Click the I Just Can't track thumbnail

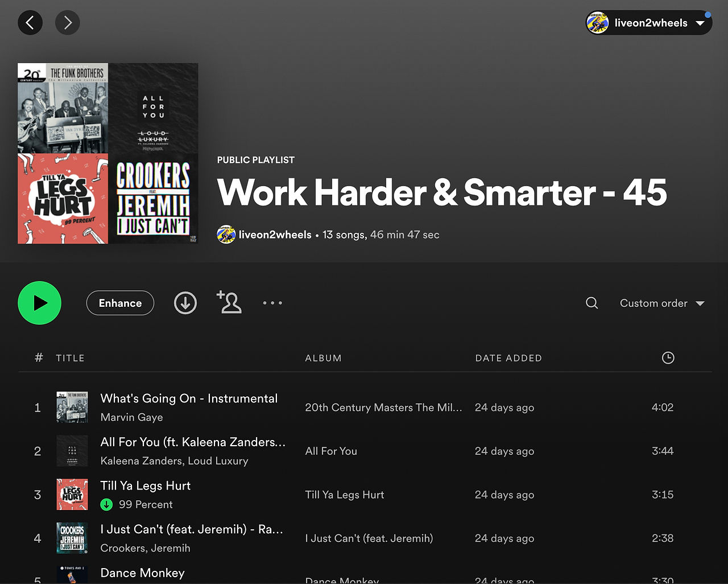tap(72, 538)
